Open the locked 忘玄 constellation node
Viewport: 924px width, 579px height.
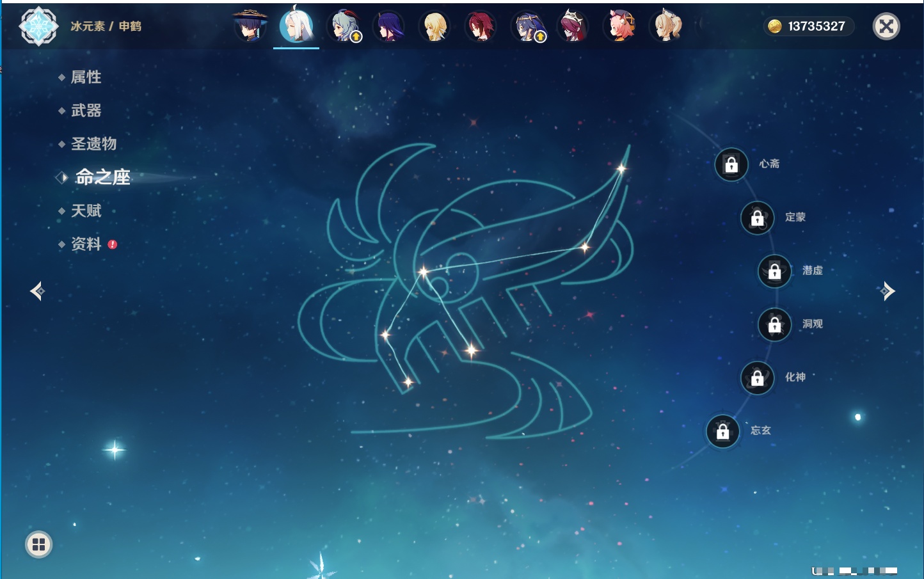point(723,432)
